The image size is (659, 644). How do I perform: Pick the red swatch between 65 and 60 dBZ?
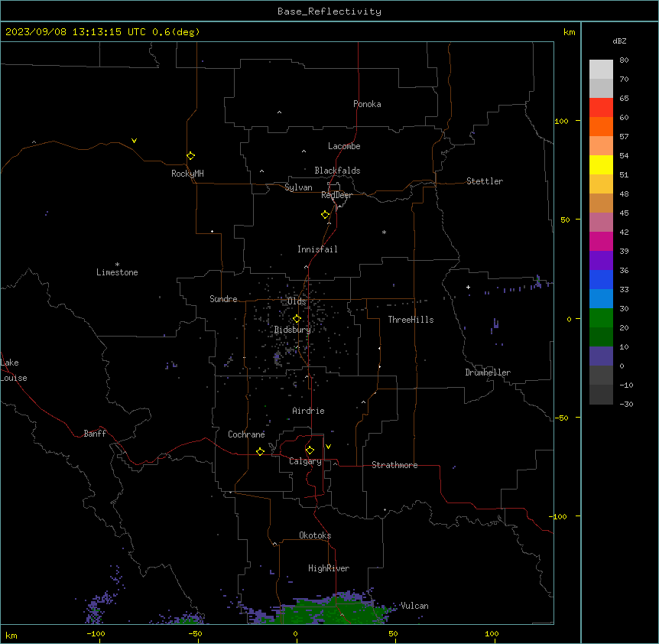pos(601,108)
